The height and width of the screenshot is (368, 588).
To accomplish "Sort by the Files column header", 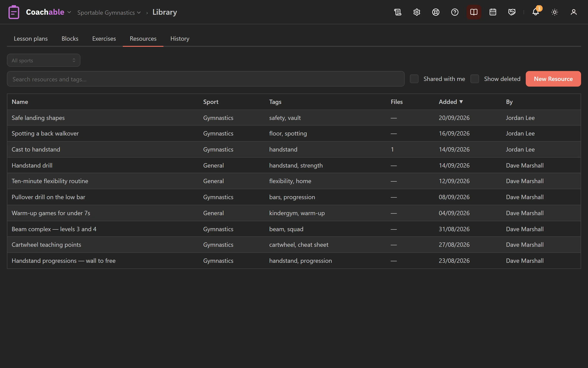I will [x=396, y=102].
